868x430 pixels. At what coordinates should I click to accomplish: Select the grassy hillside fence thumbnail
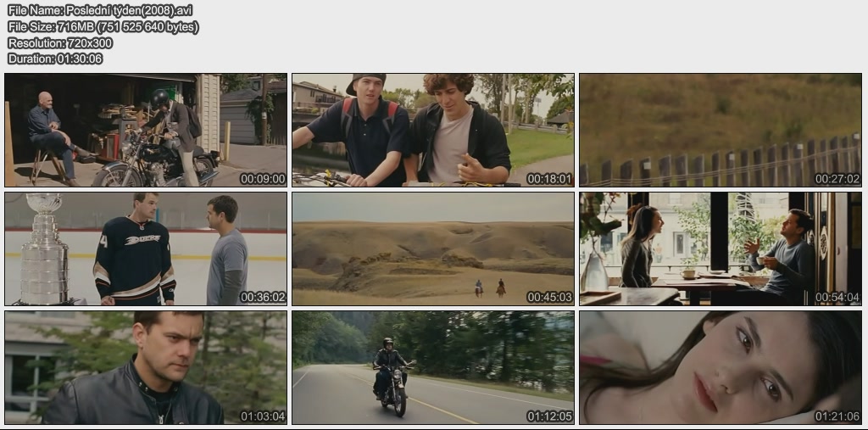tap(721, 130)
